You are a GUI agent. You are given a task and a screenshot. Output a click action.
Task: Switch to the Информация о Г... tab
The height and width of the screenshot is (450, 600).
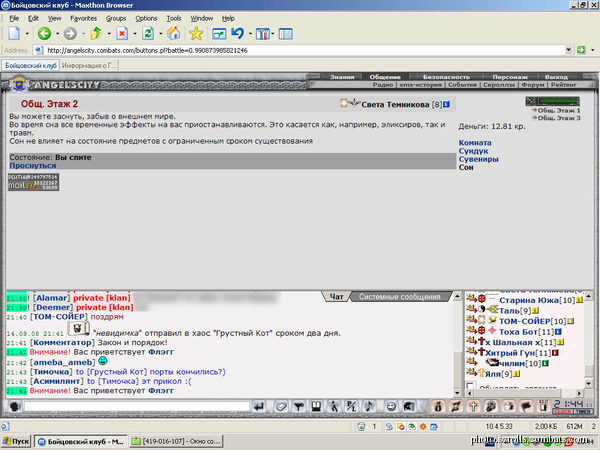tap(89, 65)
